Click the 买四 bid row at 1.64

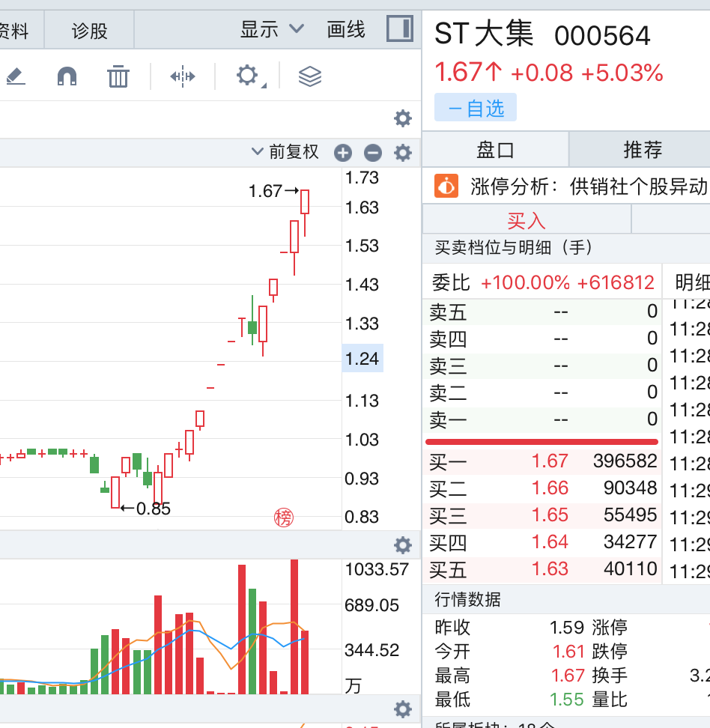(542, 542)
